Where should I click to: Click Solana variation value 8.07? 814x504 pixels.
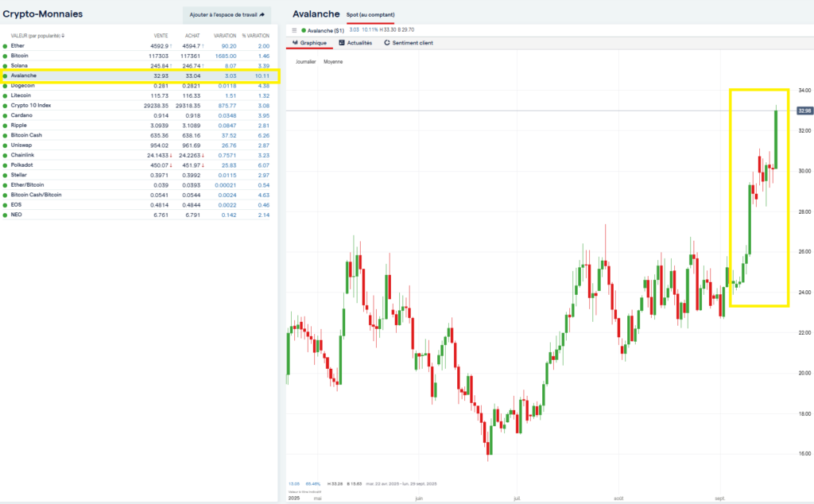pos(231,66)
